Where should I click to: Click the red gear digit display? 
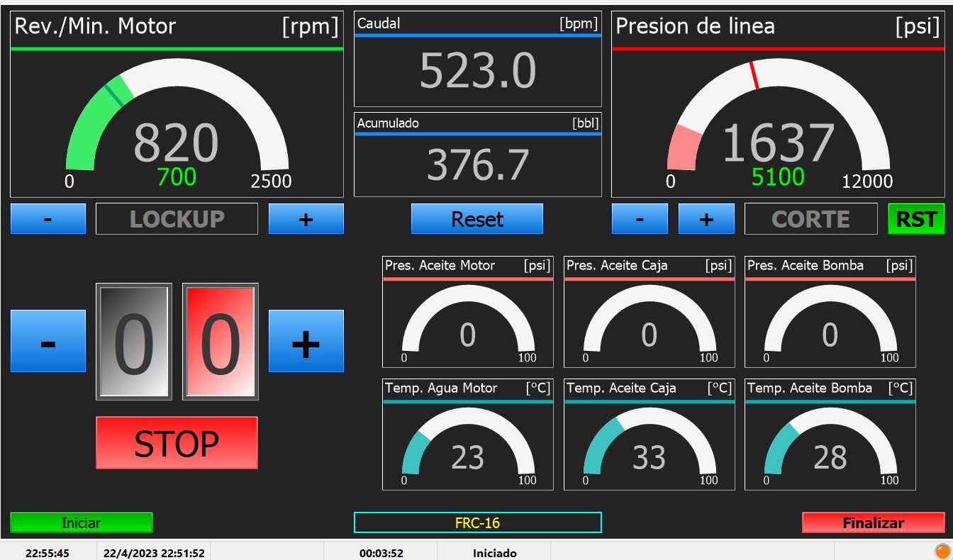tap(221, 342)
